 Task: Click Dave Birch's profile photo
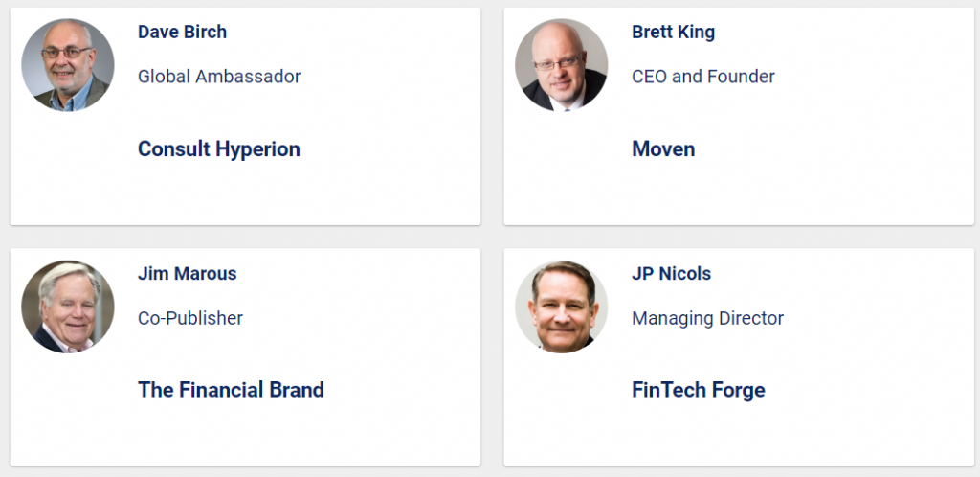tap(68, 65)
